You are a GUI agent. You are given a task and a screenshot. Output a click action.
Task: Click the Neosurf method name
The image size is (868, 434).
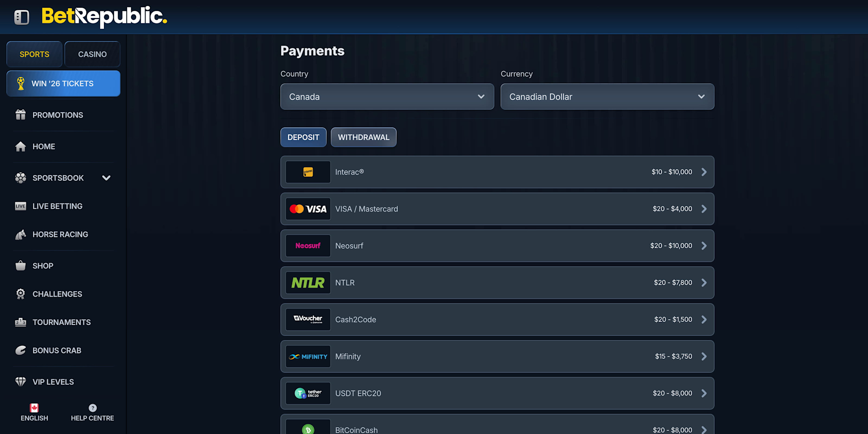pyautogui.click(x=349, y=246)
